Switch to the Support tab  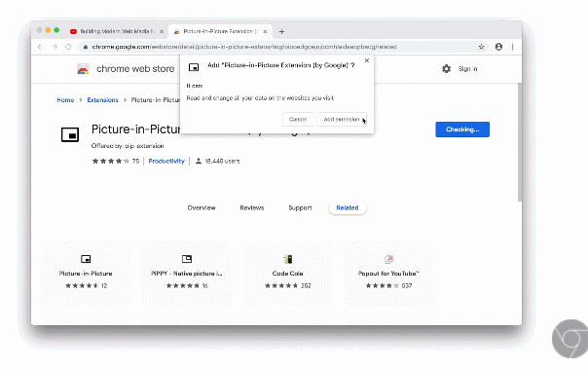300,208
